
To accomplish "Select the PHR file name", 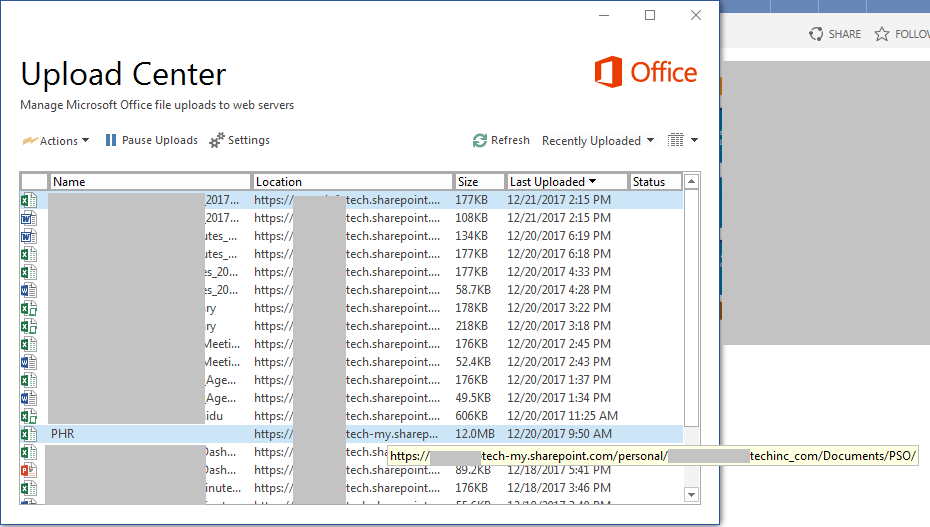I will [63, 434].
